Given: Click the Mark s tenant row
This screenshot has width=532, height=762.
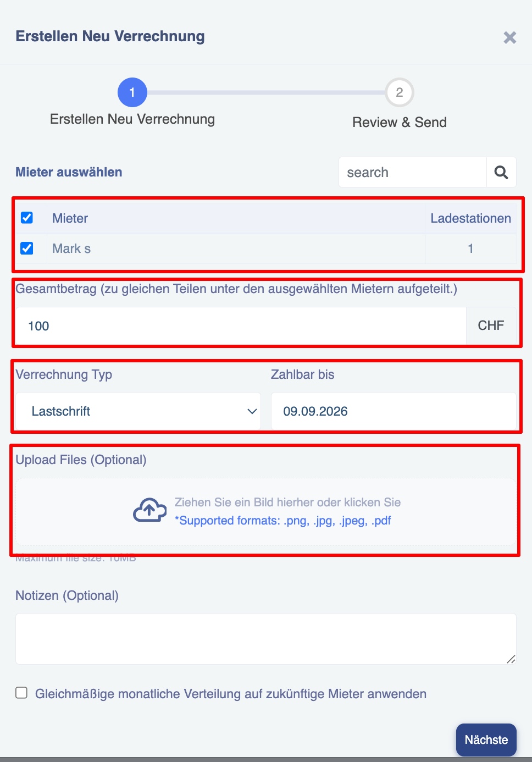Looking at the screenshot, I should [266, 249].
